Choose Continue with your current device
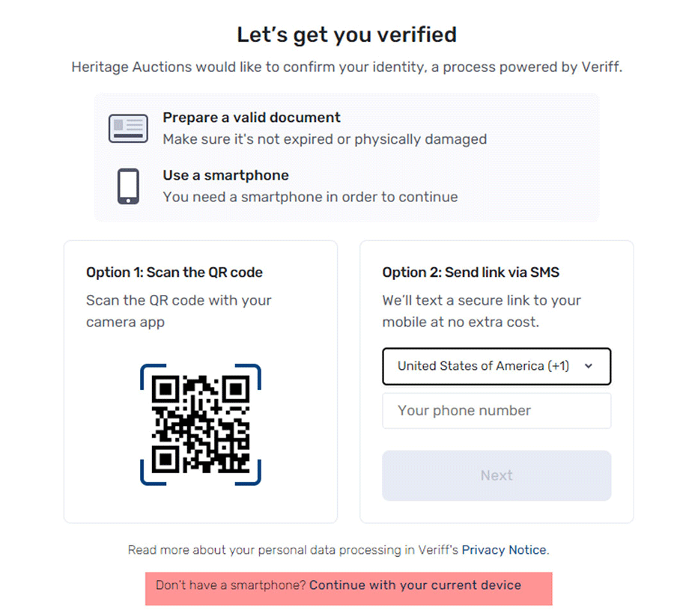674x616 pixels. point(415,585)
